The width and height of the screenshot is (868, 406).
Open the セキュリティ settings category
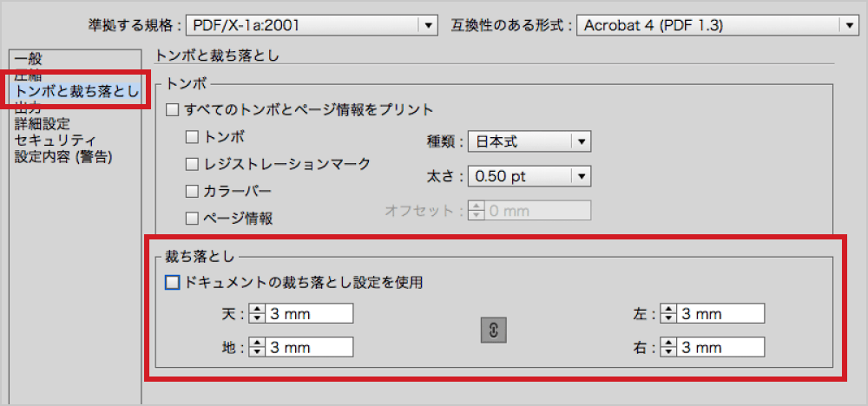(55, 140)
